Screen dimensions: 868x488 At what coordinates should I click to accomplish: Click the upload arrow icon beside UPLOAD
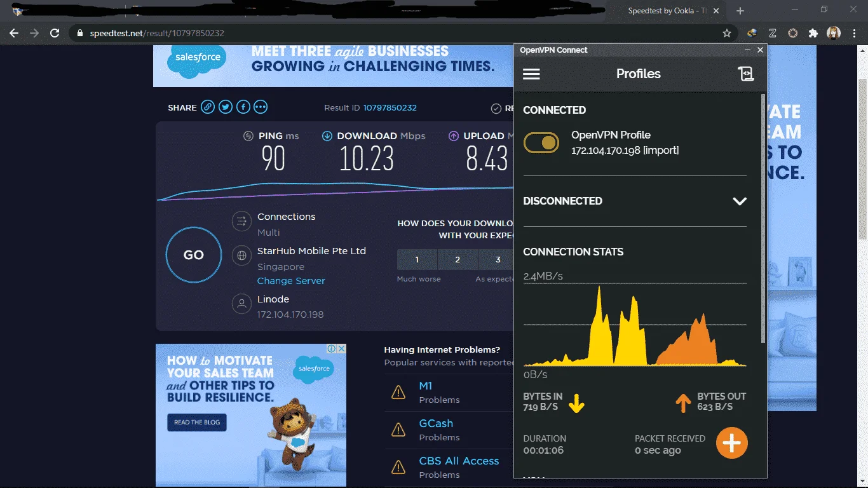[x=454, y=136]
